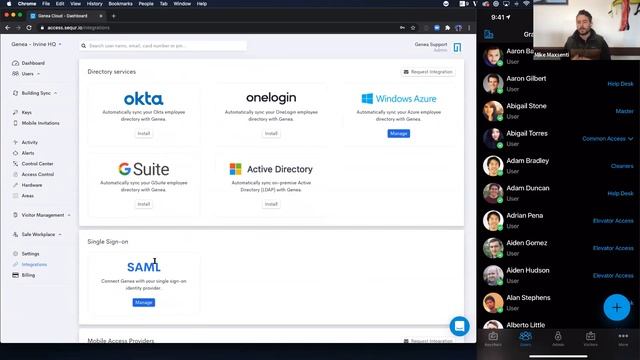The height and width of the screenshot is (360, 640).
Task: Install the Okta integration
Action: (144, 133)
